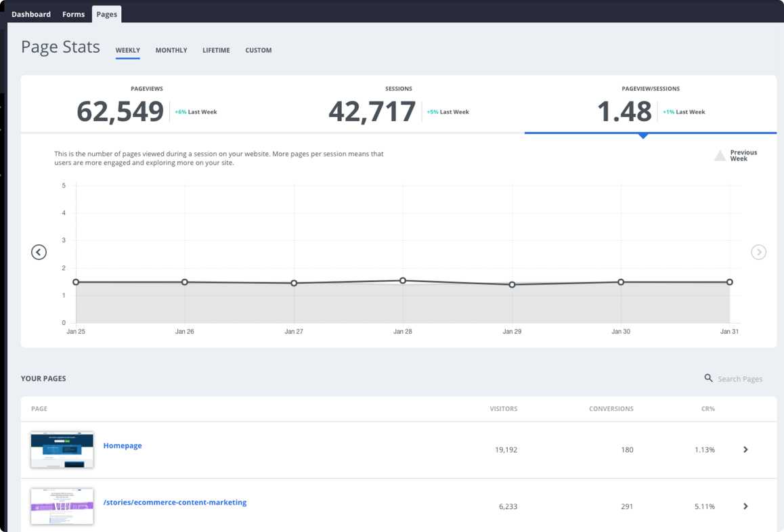Show the Pageviews metric chart

[x=147, y=106]
